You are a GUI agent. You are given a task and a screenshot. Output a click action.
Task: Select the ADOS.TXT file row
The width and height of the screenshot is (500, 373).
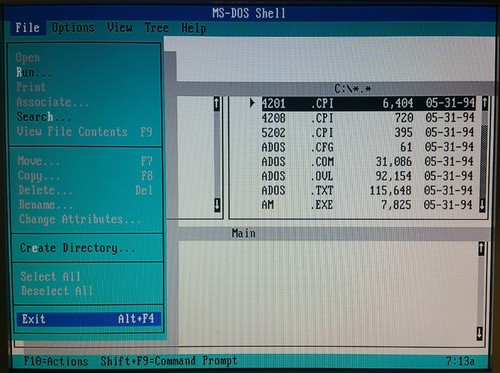point(368,190)
